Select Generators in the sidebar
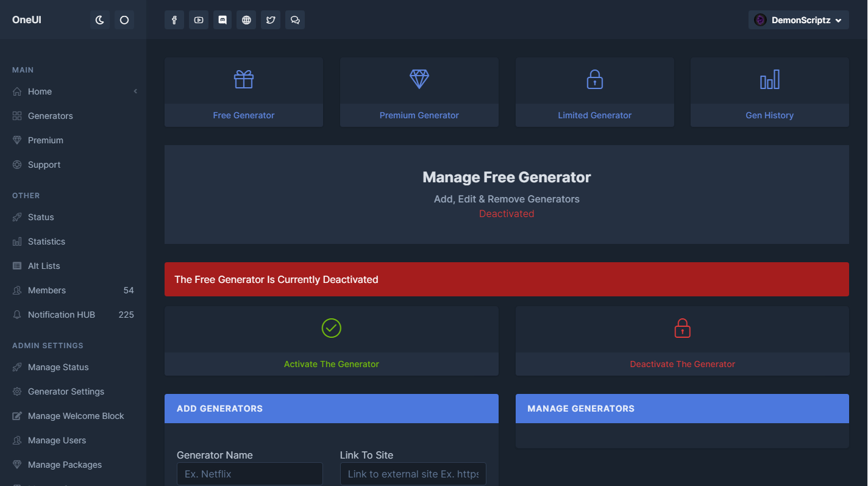The width and height of the screenshot is (868, 486). (x=50, y=116)
